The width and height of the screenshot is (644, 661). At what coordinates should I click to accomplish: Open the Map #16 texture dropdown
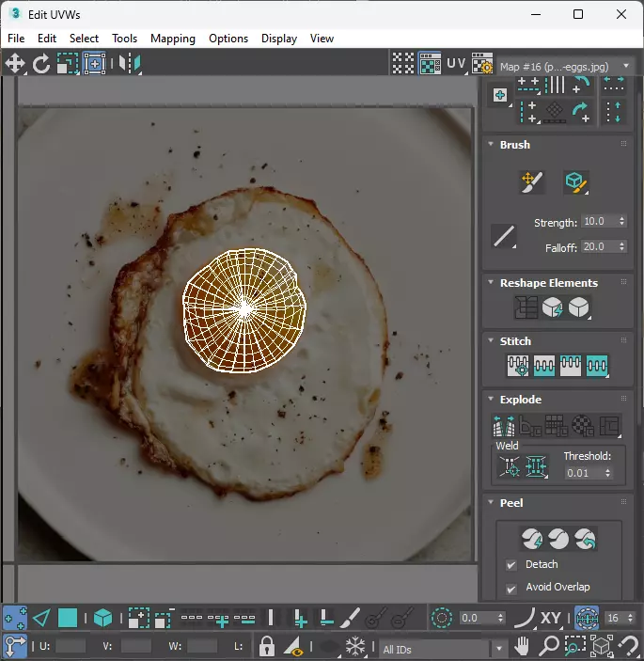pos(565,67)
